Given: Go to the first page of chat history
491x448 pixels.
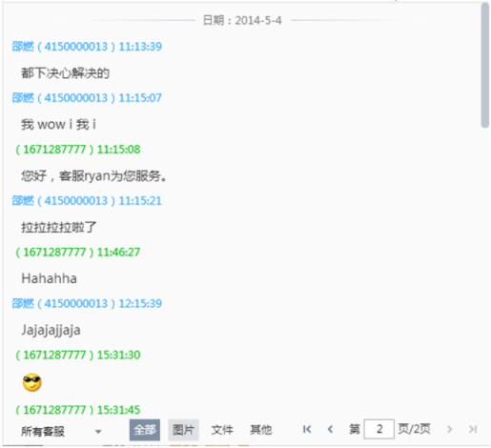Looking at the screenshot, I should click(x=307, y=430).
